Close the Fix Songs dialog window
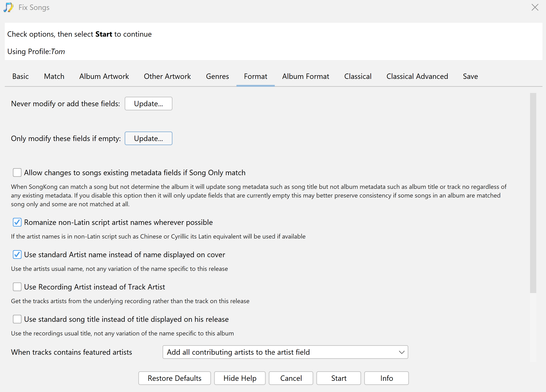The width and height of the screenshot is (546, 392). click(535, 7)
